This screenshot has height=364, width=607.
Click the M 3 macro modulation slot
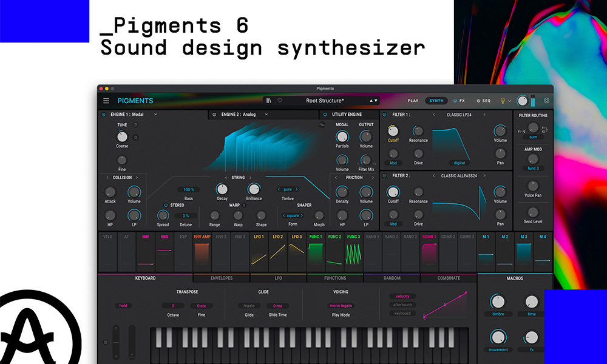(524, 252)
